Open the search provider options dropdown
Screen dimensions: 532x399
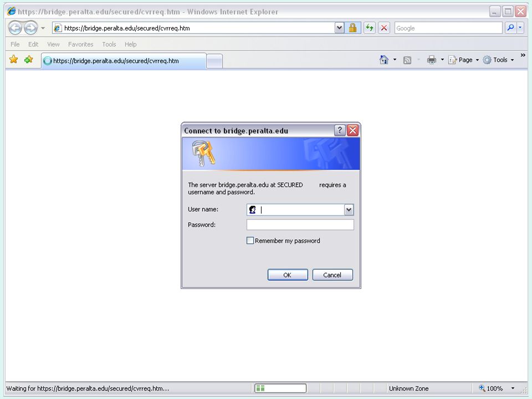tap(520, 28)
